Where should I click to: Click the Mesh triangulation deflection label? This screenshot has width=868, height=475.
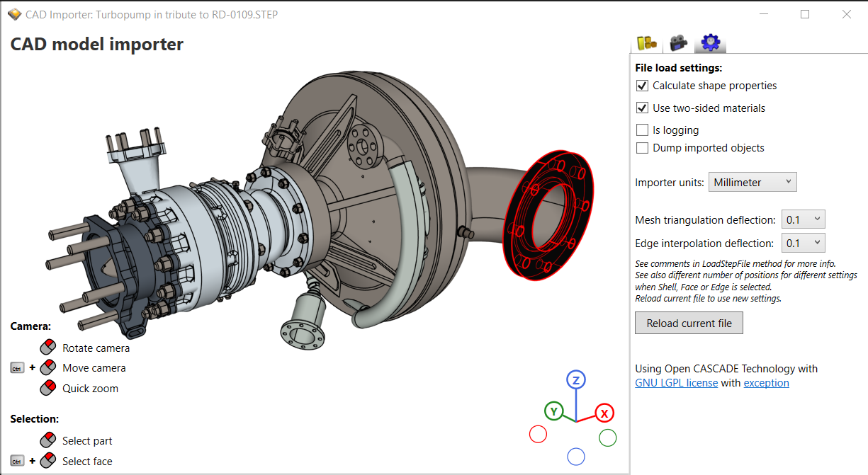coord(706,220)
